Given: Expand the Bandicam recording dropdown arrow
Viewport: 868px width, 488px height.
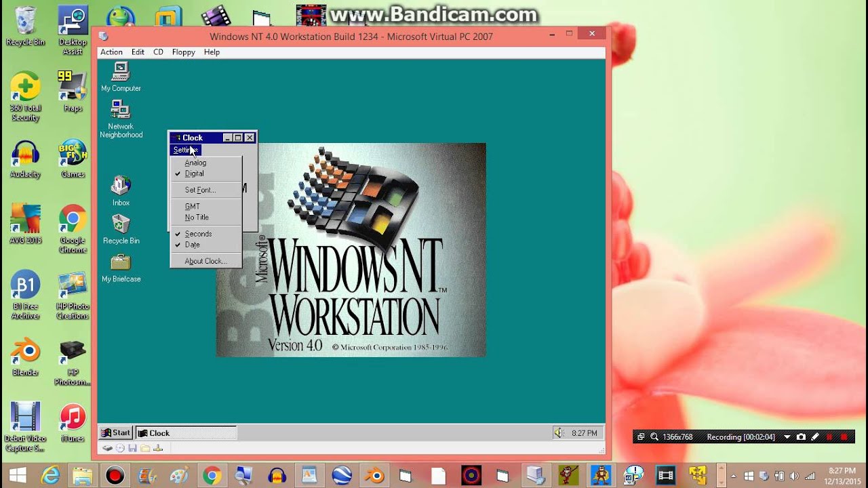Looking at the screenshot, I should (x=787, y=437).
